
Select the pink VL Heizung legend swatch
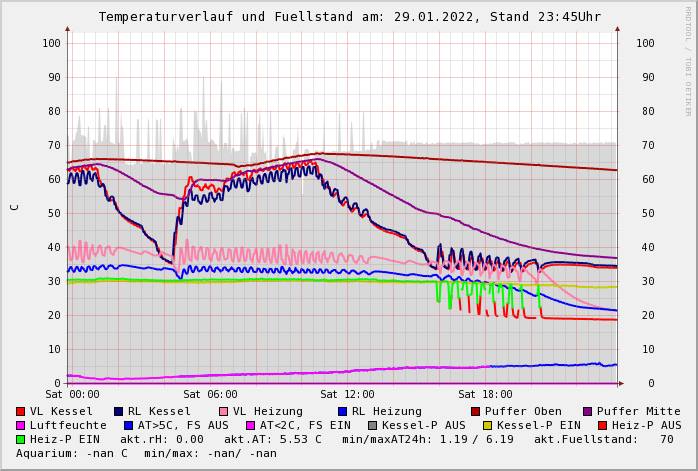click(224, 412)
